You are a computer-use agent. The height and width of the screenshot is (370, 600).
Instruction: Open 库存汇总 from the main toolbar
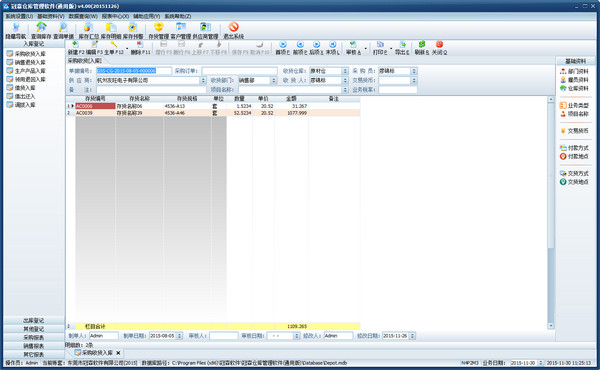point(88,30)
